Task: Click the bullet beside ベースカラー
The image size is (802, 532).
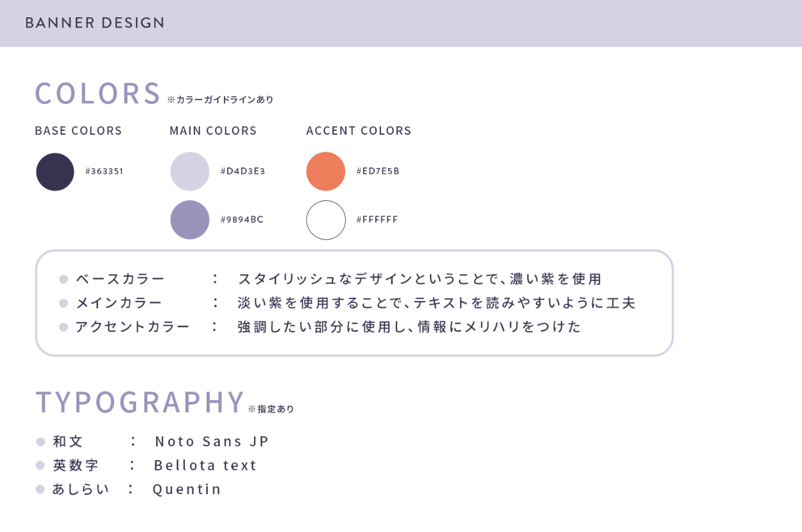Action: pyautogui.click(x=64, y=279)
